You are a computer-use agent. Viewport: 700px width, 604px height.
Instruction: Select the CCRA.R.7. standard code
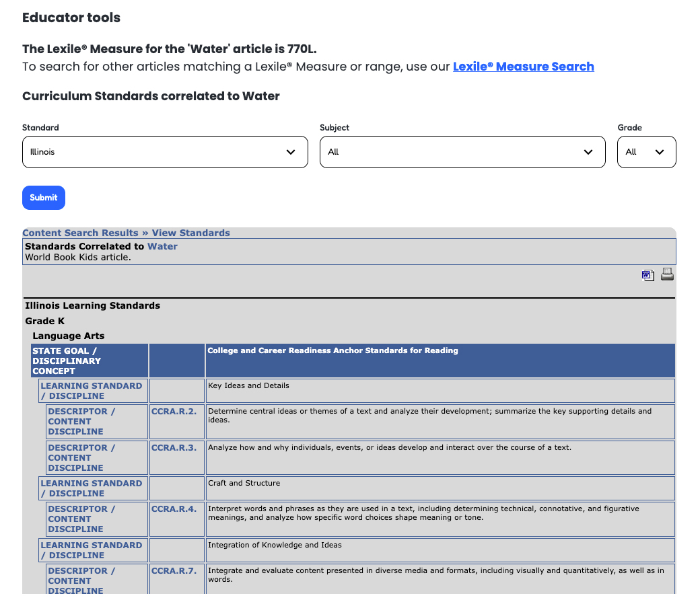tap(174, 570)
